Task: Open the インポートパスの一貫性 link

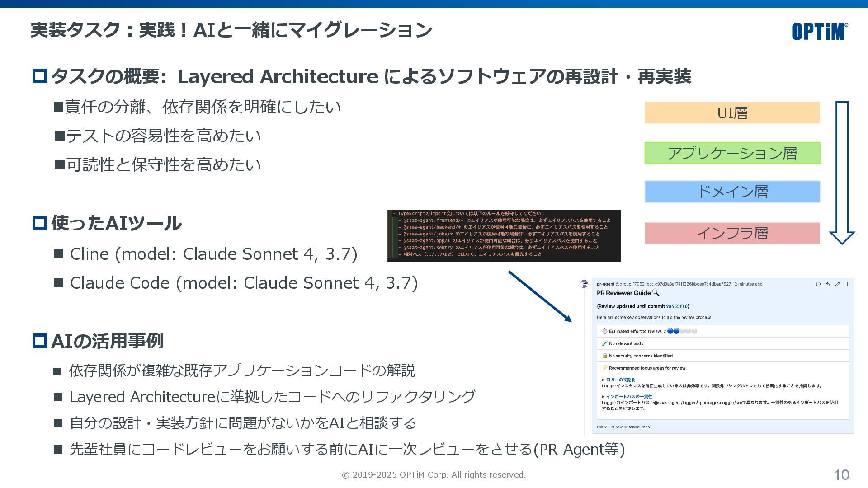Action: [x=629, y=397]
